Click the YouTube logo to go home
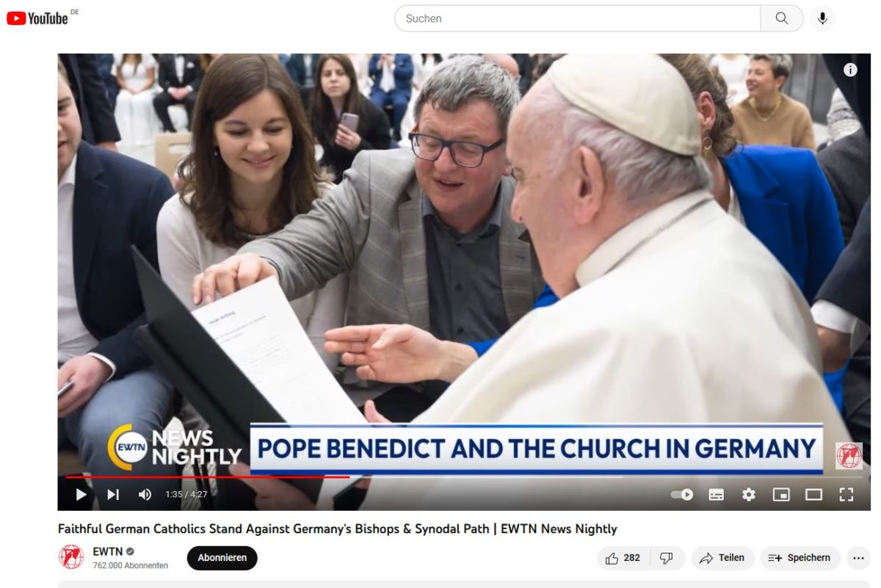This screenshot has height=588, width=881. [37, 18]
